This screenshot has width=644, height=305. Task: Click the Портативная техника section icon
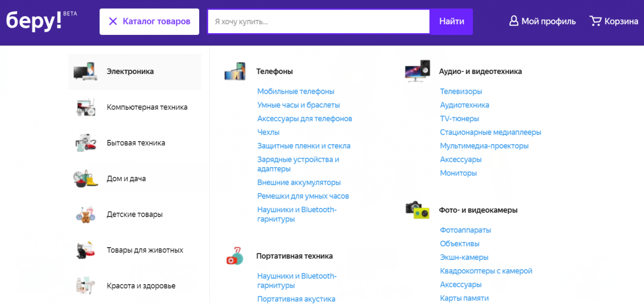click(x=235, y=256)
